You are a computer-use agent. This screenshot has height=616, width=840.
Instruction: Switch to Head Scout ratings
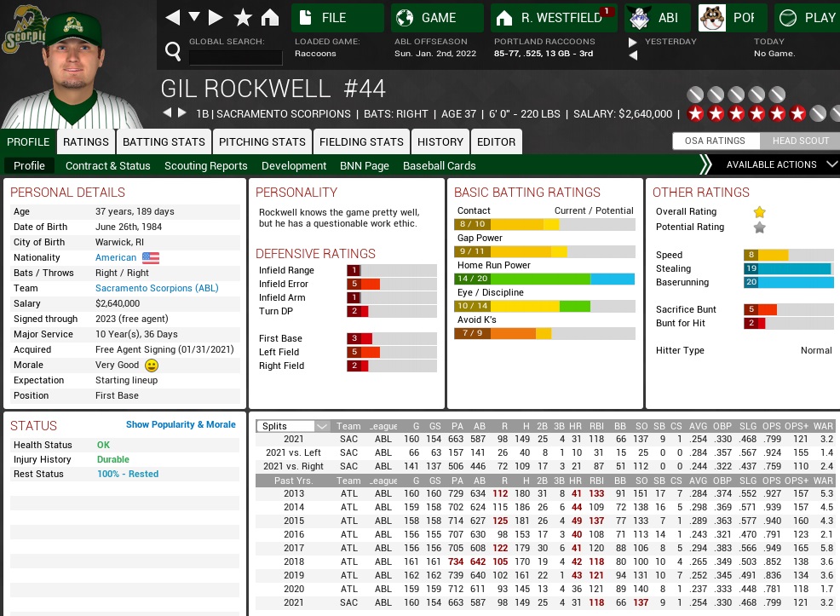point(800,141)
